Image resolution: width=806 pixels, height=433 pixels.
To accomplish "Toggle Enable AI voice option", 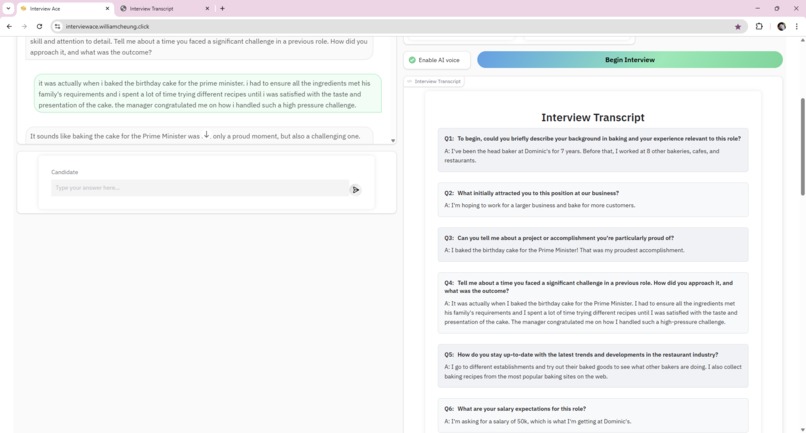I will coord(437,60).
